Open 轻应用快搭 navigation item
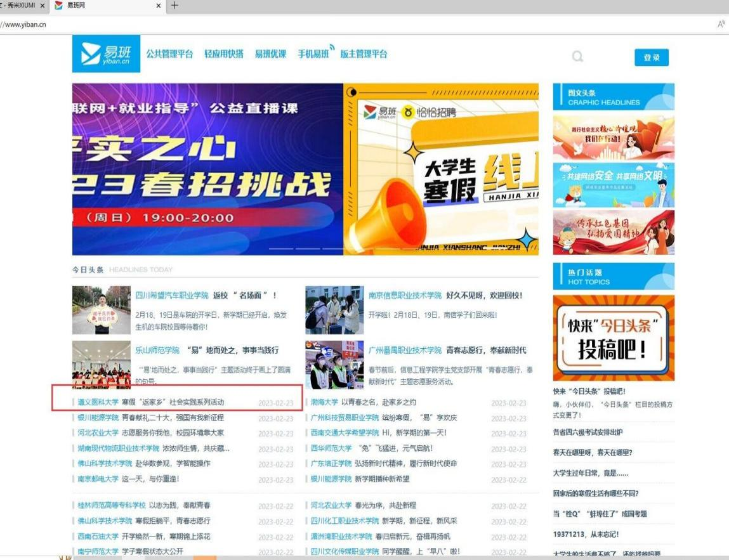 223,54
